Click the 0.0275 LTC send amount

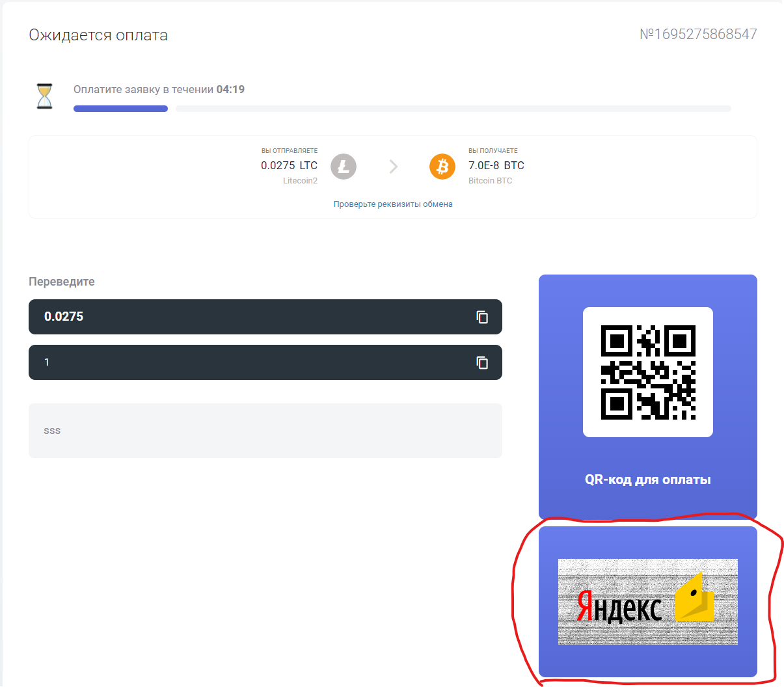289,166
